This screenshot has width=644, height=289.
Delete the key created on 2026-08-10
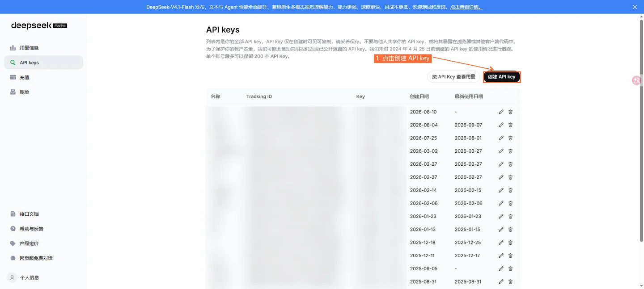(510, 112)
